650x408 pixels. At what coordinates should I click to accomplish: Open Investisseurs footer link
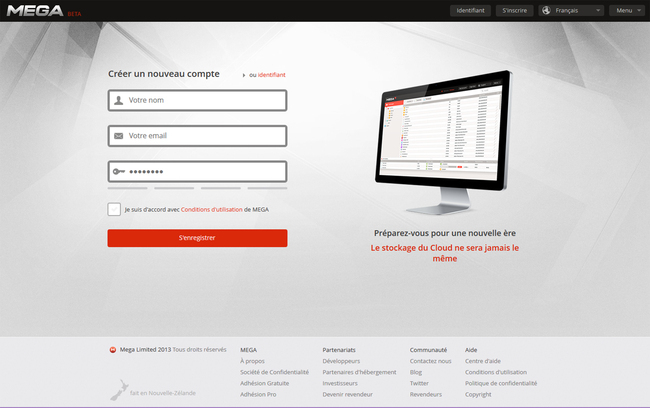pos(340,384)
